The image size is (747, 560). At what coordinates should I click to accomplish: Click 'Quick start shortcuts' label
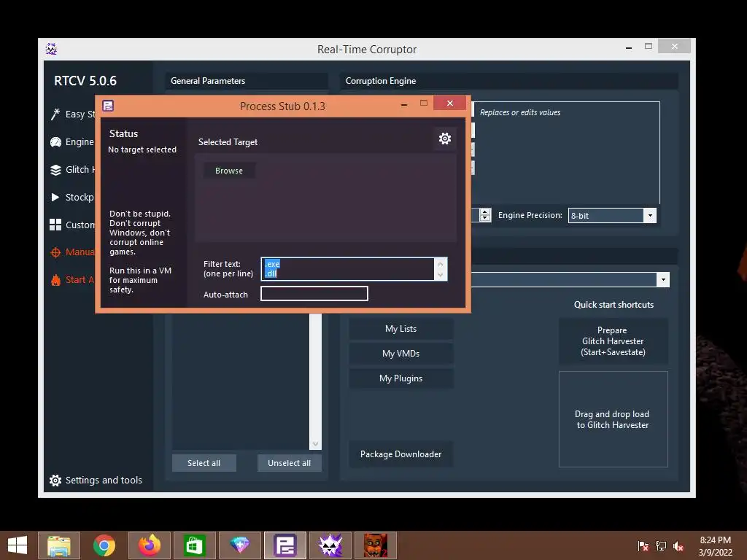pyautogui.click(x=614, y=305)
